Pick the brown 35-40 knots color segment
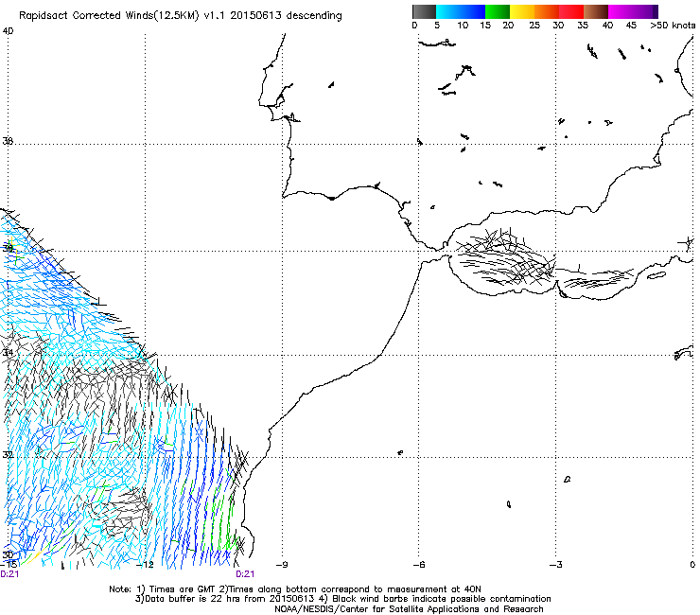700x615 pixels. pyautogui.click(x=596, y=11)
